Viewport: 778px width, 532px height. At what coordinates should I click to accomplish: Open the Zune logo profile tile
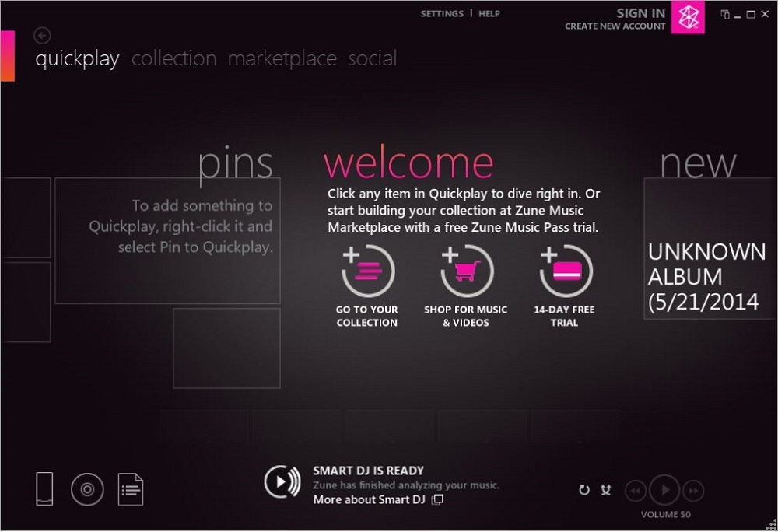click(688, 17)
